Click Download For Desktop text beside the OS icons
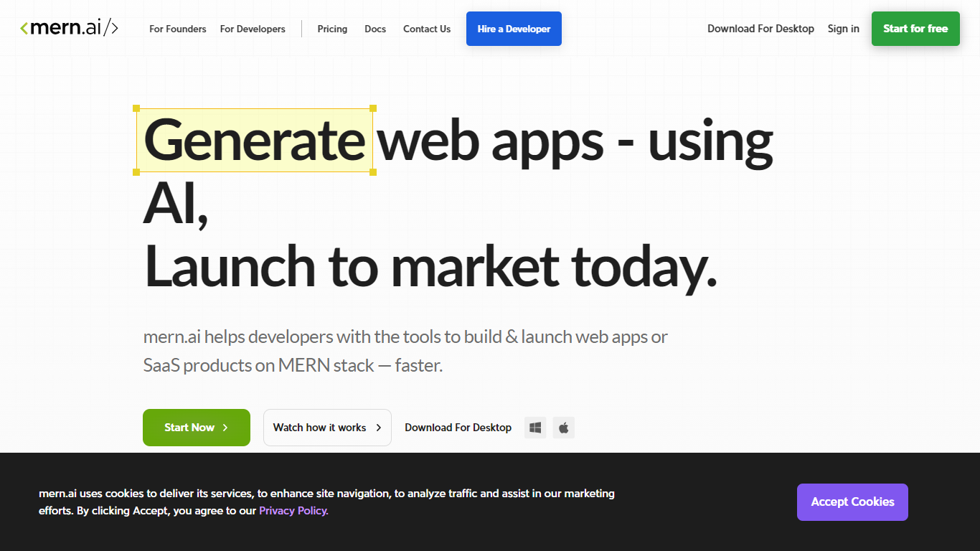Screen dimensions: 980x551 tap(458, 428)
